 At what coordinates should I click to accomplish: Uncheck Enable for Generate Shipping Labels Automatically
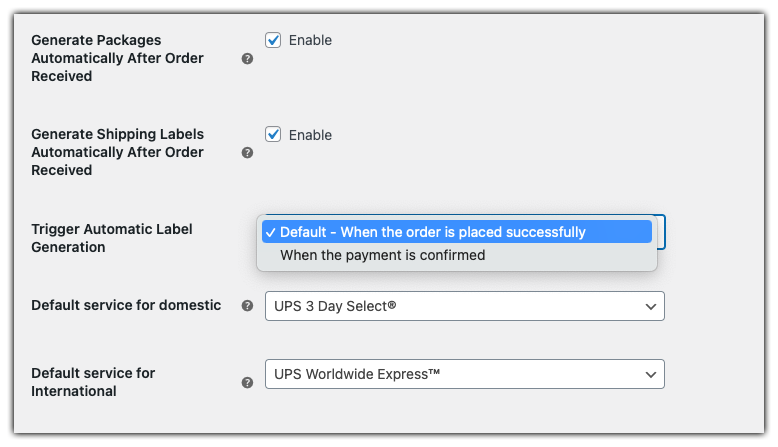[x=273, y=135]
